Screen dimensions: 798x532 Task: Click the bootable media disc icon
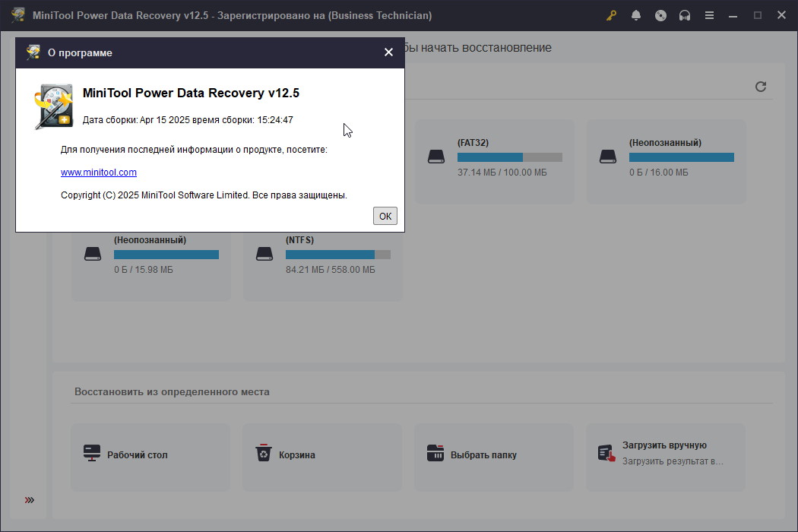[660, 15]
